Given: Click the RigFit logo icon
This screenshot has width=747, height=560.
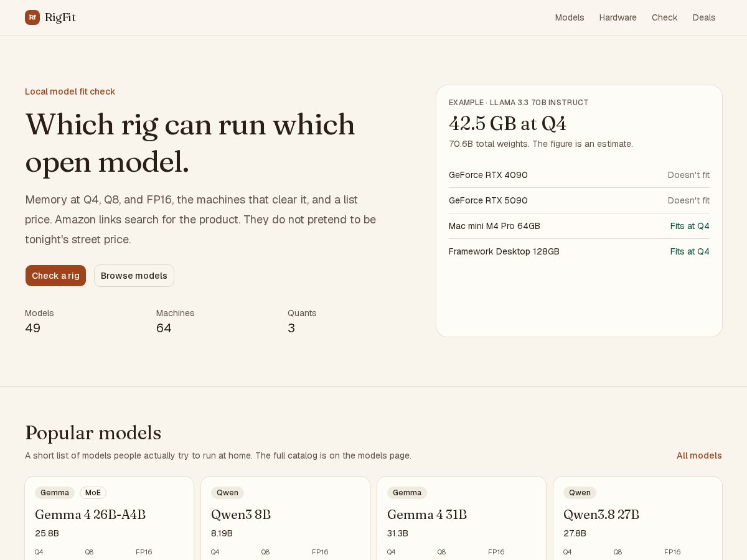Looking at the screenshot, I should click(x=32, y=17).
